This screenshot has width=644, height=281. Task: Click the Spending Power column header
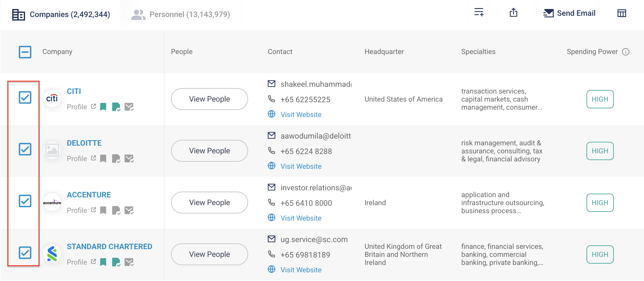tap(592, 52)
